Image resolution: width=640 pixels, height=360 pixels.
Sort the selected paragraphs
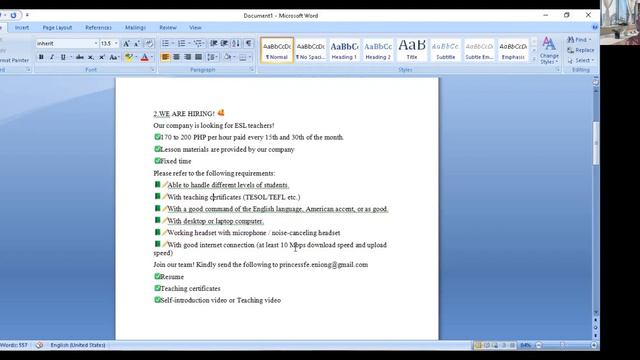236,43
